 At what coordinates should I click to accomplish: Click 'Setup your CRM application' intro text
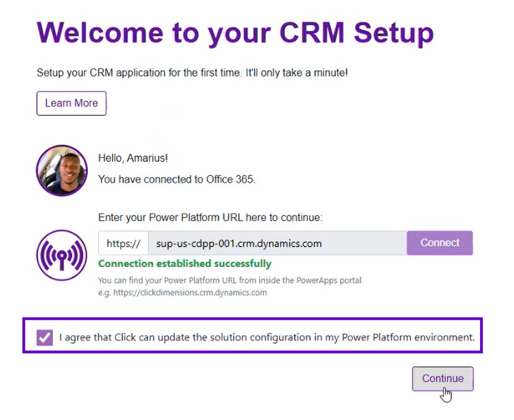click(x=192, y=73)
